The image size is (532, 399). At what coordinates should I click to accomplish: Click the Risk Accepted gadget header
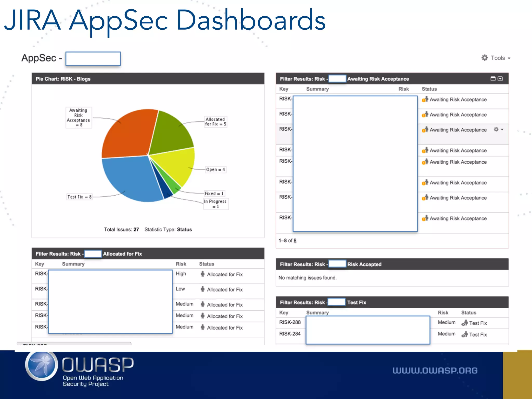392,264
